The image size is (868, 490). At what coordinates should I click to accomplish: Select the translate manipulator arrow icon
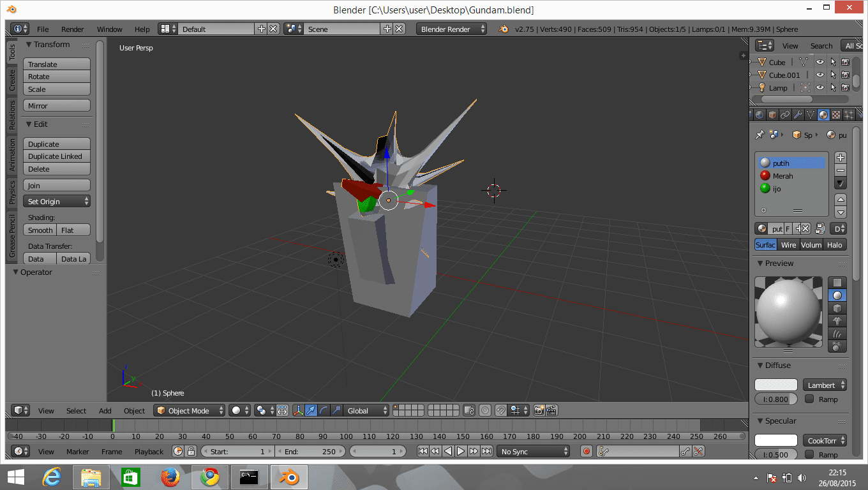[311, 411]
